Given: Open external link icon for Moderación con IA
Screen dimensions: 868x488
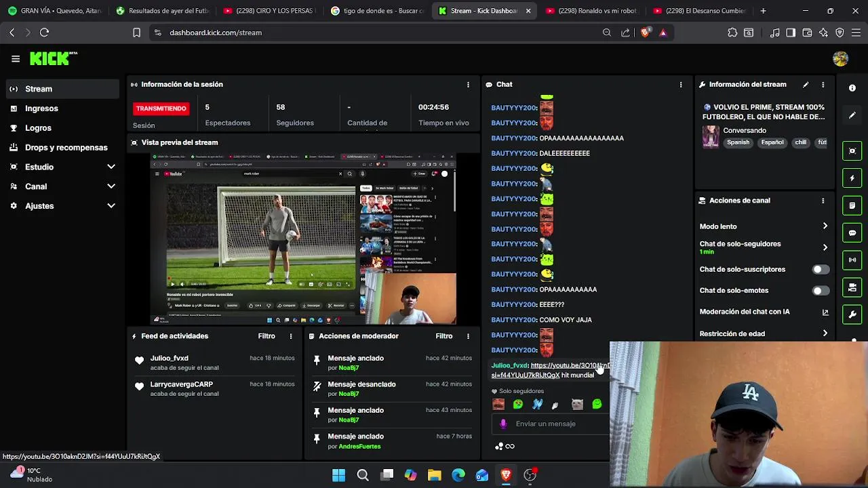Looking at the screenshot, I should point(825,312).
